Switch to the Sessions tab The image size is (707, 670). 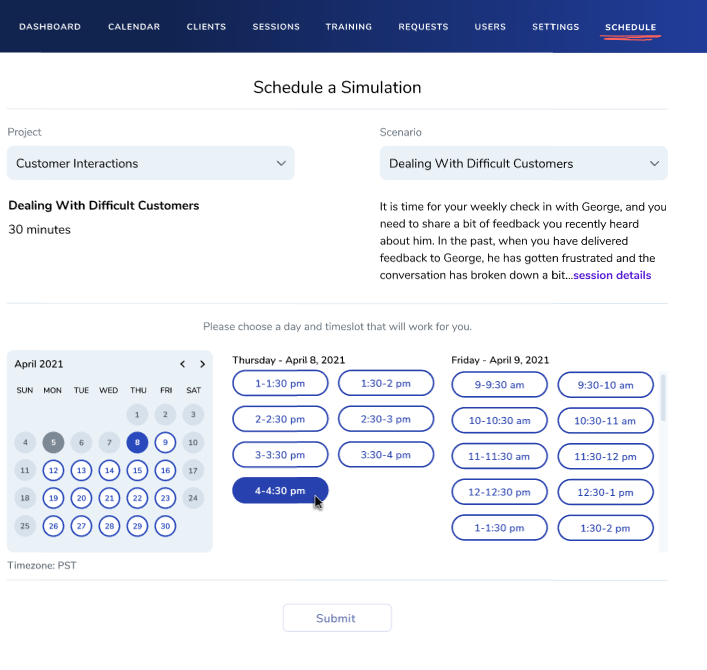[x=275, y=27]
